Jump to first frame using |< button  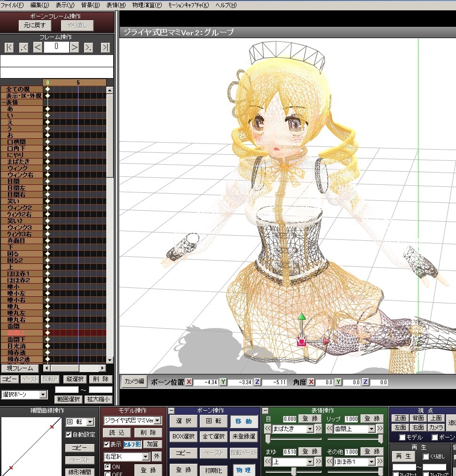(x=9, y=48)
